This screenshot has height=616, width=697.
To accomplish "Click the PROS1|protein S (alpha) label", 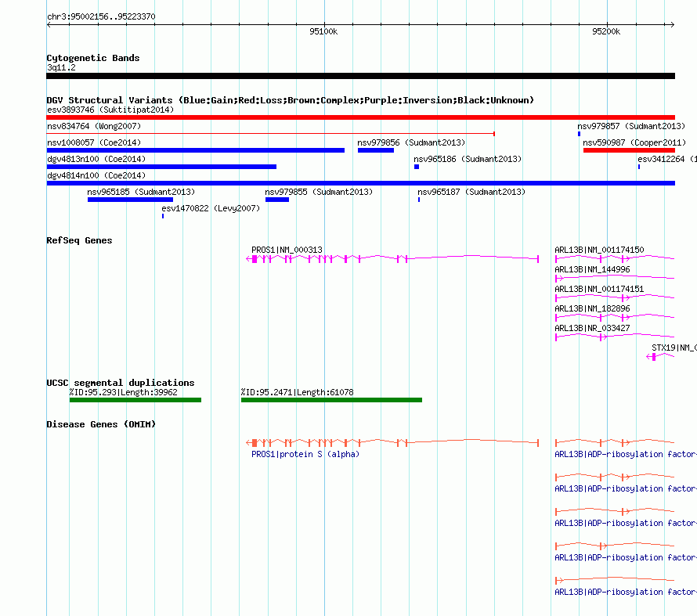I will pos(305,454).
